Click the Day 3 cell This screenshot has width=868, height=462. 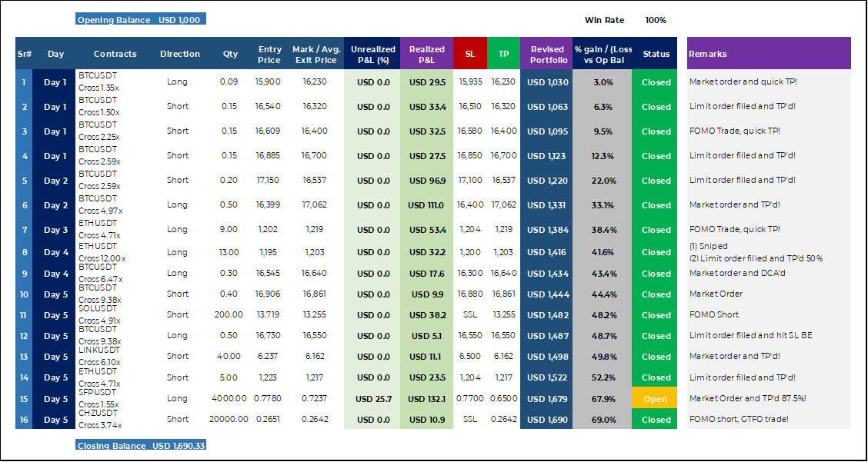[55, 230]
